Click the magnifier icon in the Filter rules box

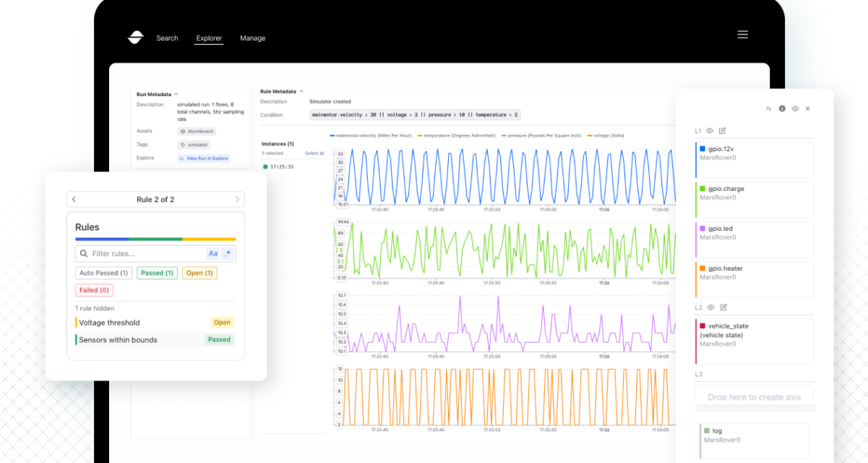[84, 253]
